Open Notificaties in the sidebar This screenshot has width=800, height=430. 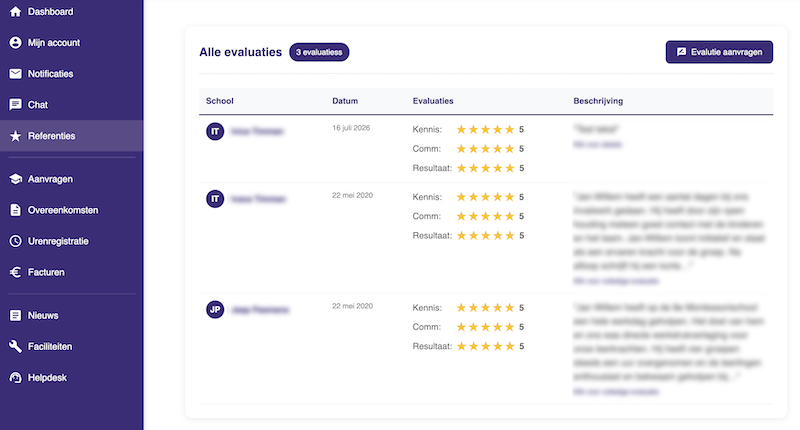click(71, 73)
